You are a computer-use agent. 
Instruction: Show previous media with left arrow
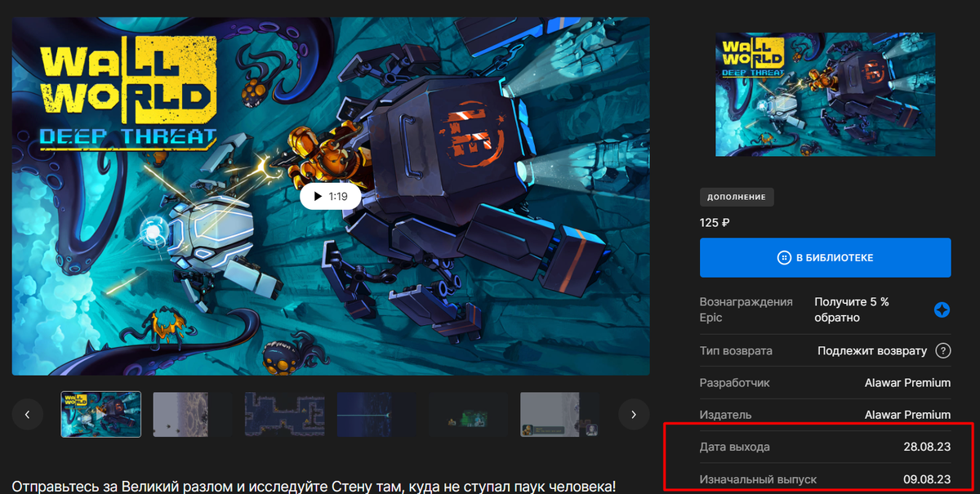(x=28, y=415)
